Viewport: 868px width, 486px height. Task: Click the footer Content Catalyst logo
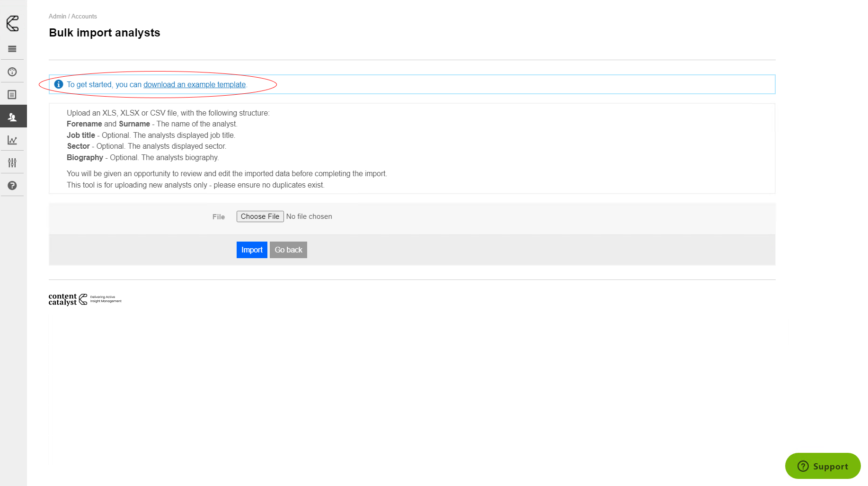click(x=85, y=299)
